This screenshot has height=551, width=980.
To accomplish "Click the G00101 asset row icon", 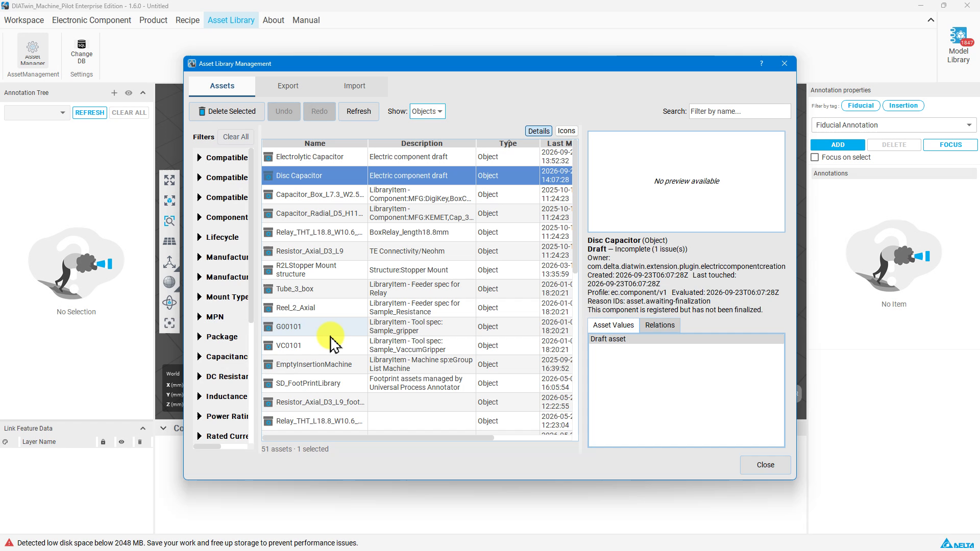I will tap(268, 327).
